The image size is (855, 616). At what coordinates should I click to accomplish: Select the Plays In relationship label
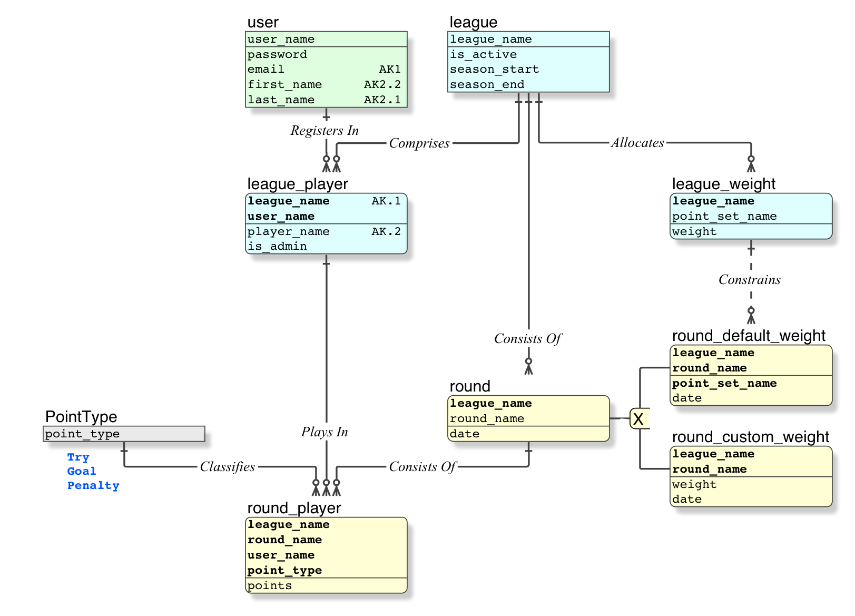click(325, 432)
